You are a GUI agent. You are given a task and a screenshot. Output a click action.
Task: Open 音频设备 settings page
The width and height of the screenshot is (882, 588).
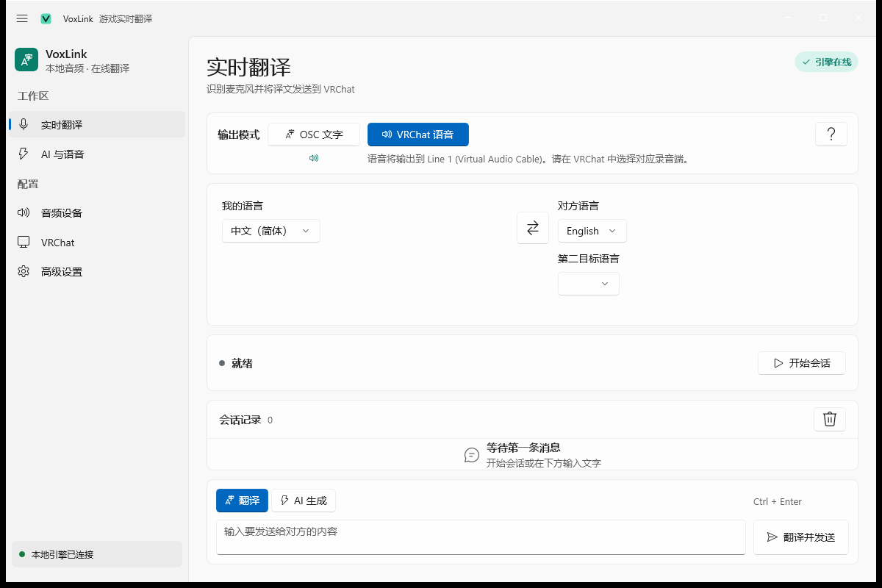97,213
